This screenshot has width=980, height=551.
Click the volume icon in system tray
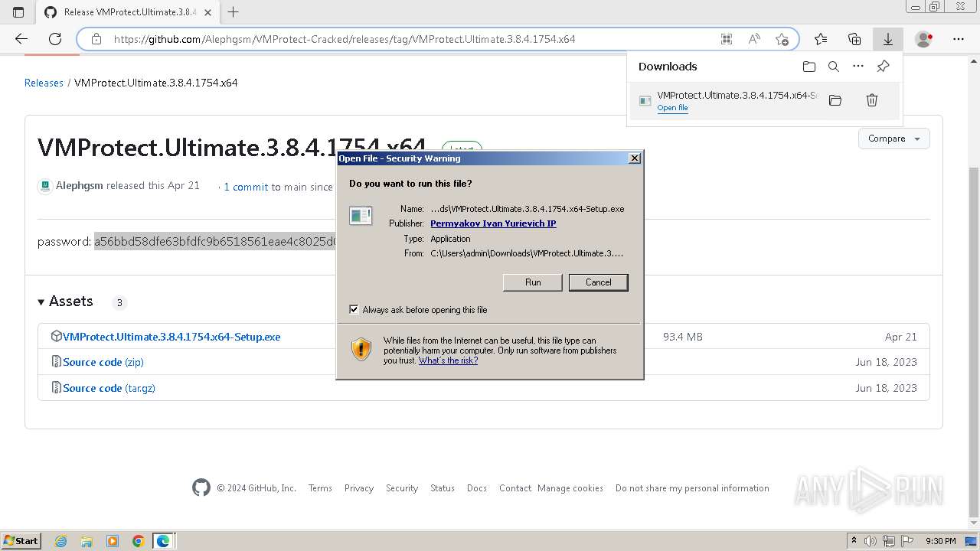pos(871,541)
